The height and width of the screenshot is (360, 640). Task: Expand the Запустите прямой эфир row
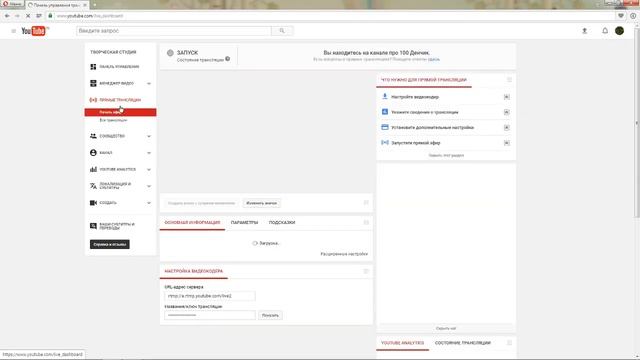coord(506,143)
